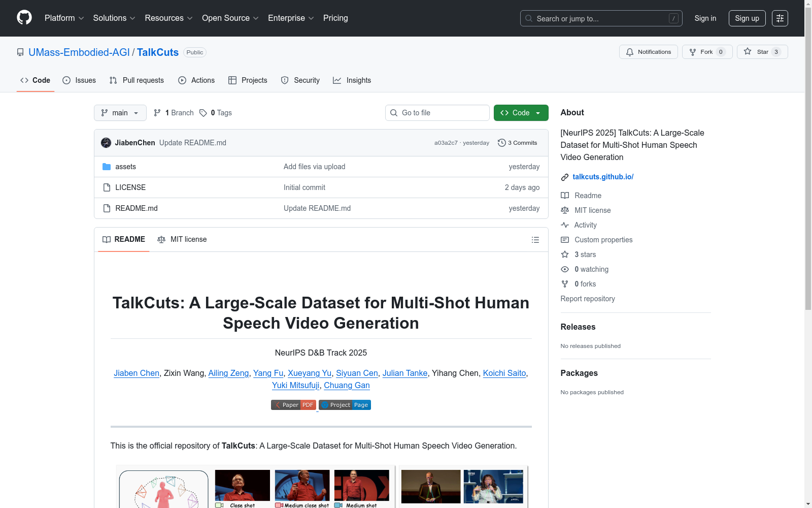Fork the TalkCuts repository

[707, 52]
